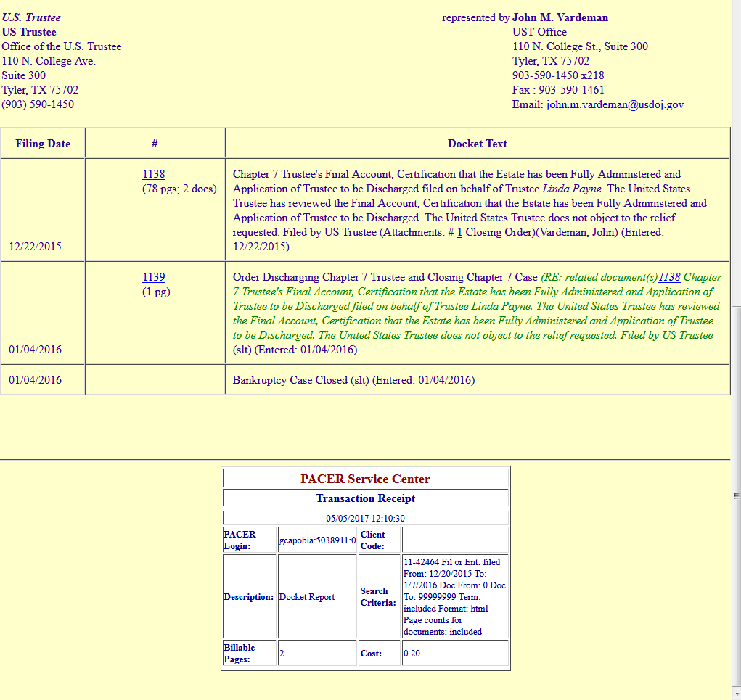Select the billable pages value 2
The image size is (741, 700).
point(282,654)
